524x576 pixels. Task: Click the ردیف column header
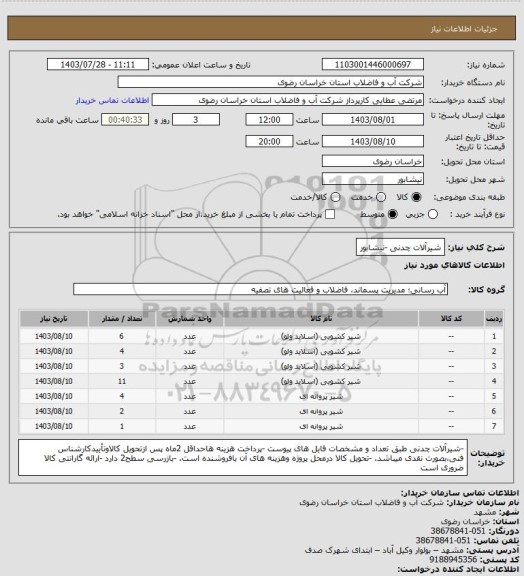pos(494,318)
